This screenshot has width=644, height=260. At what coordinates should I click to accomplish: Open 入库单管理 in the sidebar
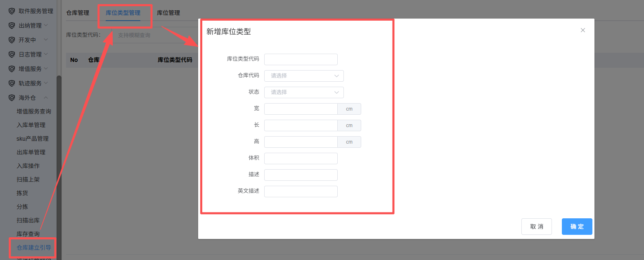click(31, 125)
